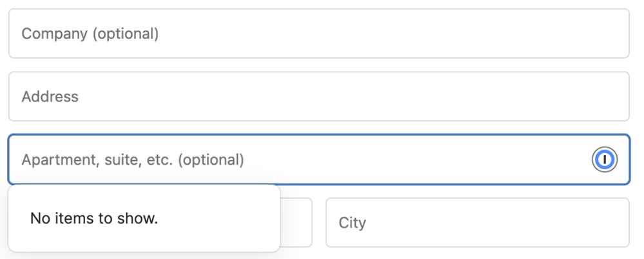Viewport: 644px width, 259px height.
Task: Click the Company (optional) input field
Action: click(x=318, y=34)
